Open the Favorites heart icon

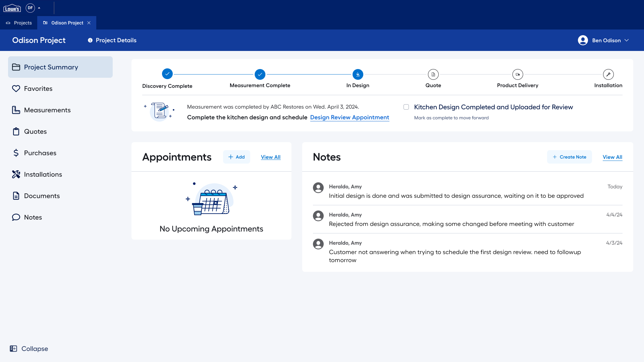coord(16,88)
